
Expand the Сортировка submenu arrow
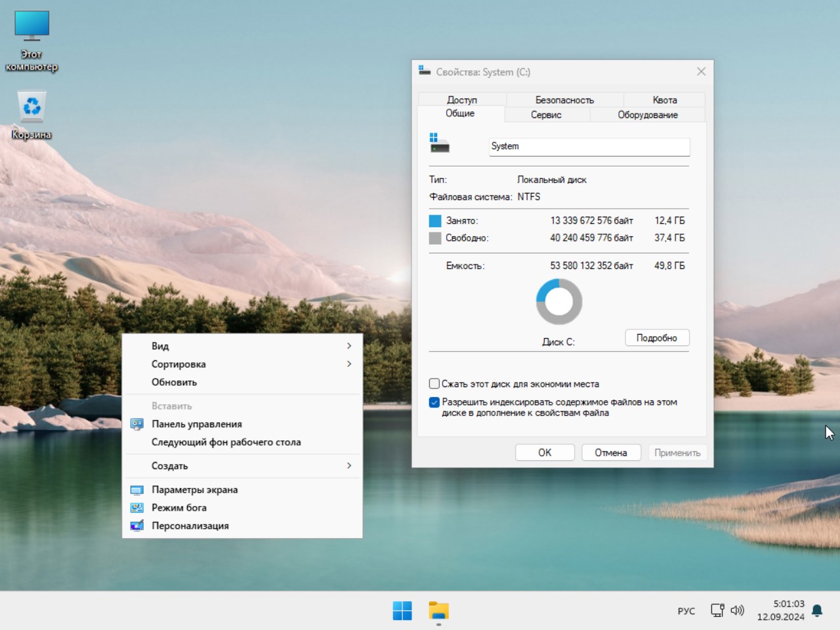pyautogui.click(x=349, y=364)
